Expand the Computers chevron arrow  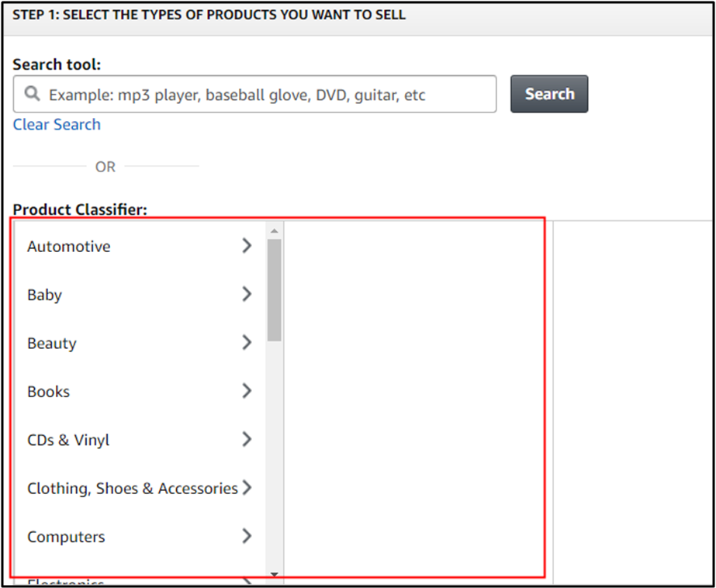pyautogui.click(x=247, y=535)
